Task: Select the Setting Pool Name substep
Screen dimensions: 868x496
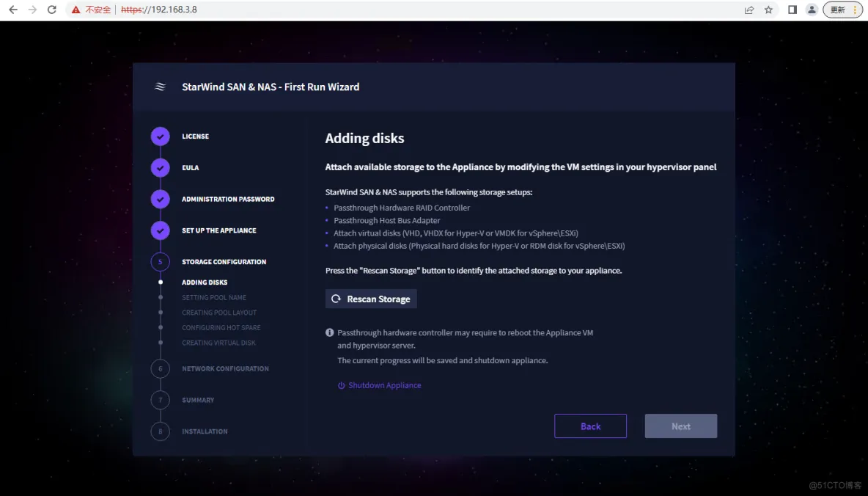Action: click(x=214, y=298)
